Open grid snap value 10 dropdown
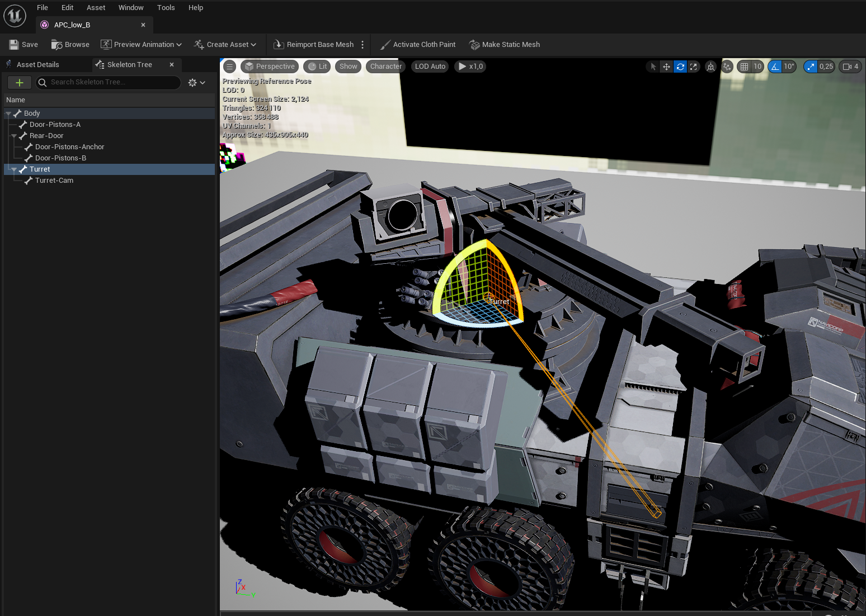Image resolution: width=866 pixels, height=616 pixels. [x=757, y=67]
